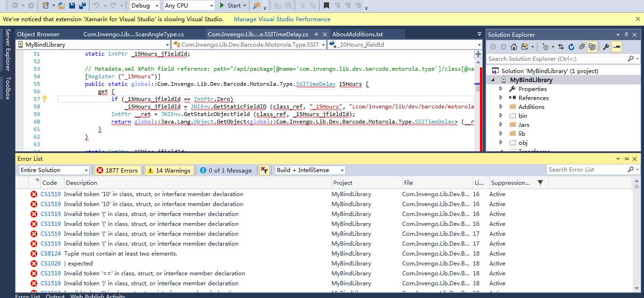Open the Server Explorer side tab

pos(8,50)
